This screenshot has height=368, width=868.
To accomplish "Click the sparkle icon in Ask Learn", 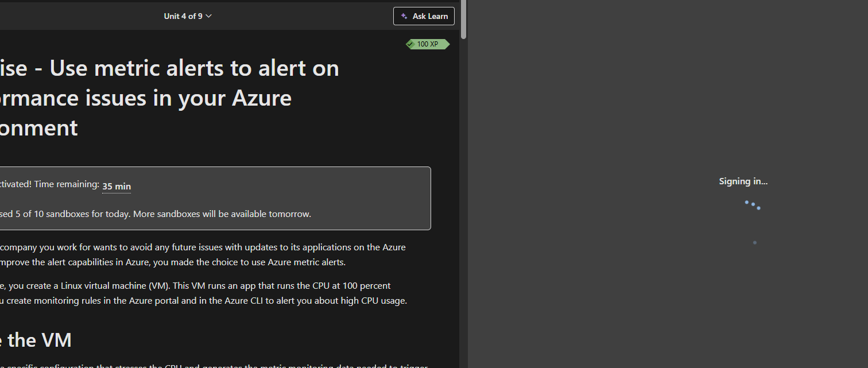I will [x=404, y=16].
